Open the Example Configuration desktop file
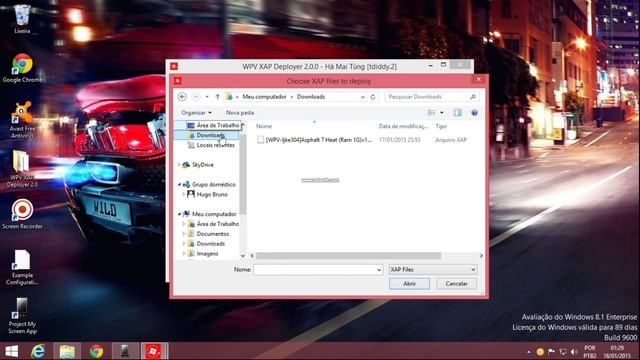640x360 pixels. point(22,267)
